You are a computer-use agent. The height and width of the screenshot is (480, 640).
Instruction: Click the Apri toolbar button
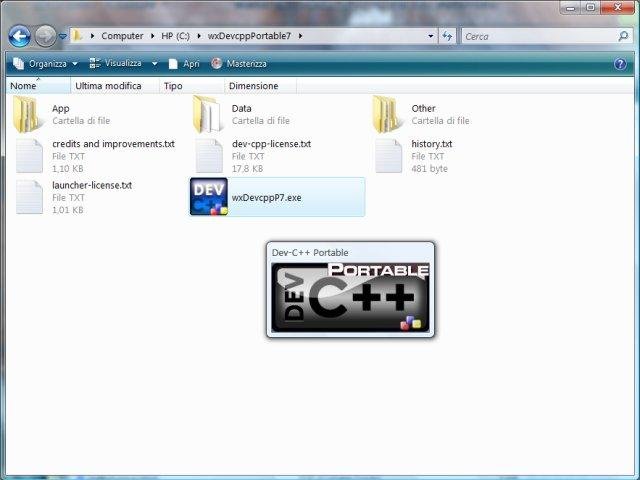(x=184, y=64)
